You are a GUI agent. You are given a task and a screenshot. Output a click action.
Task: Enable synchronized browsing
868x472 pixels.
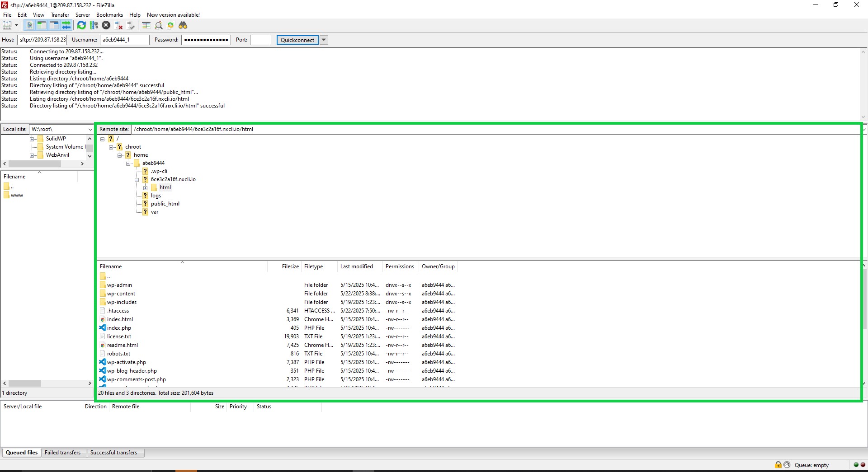[x=170, y=25]
